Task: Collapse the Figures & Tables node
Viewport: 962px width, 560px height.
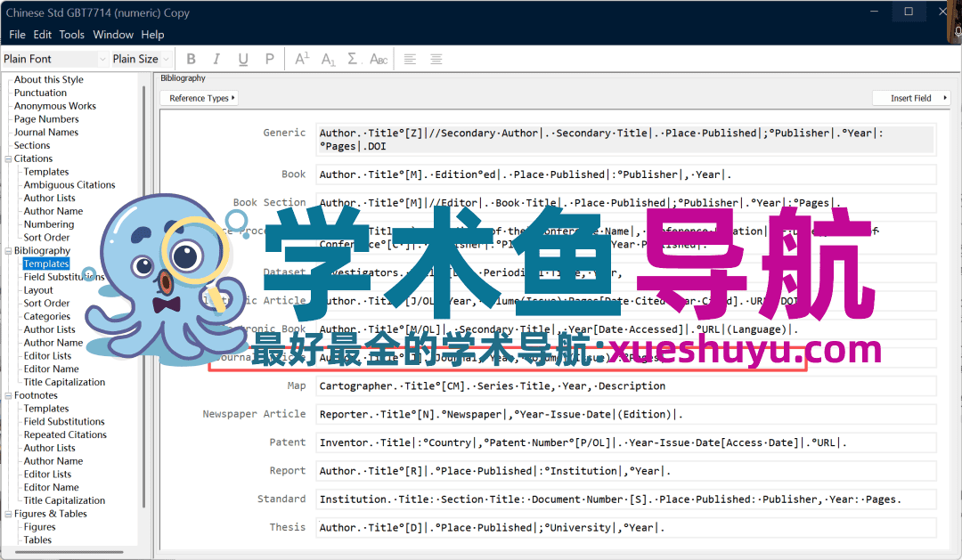Action: (x=9, y=514)
